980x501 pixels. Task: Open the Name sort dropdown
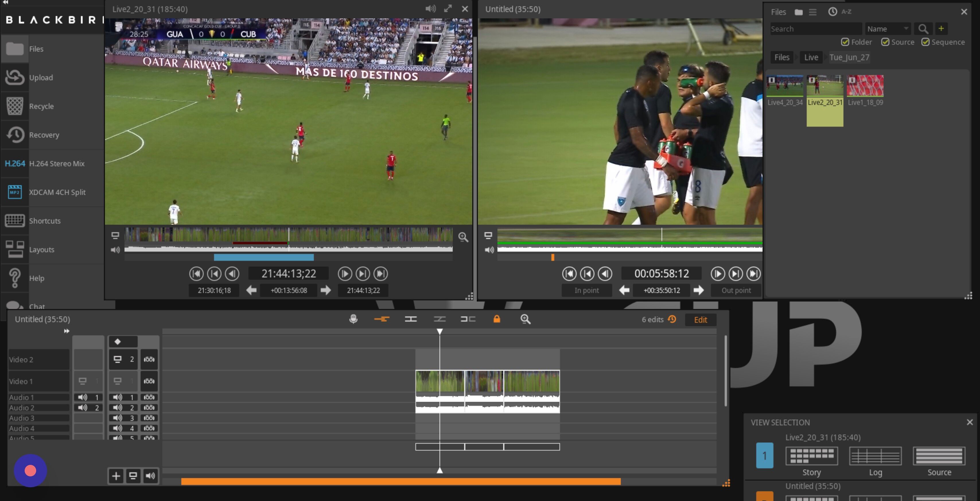(888, 28)
